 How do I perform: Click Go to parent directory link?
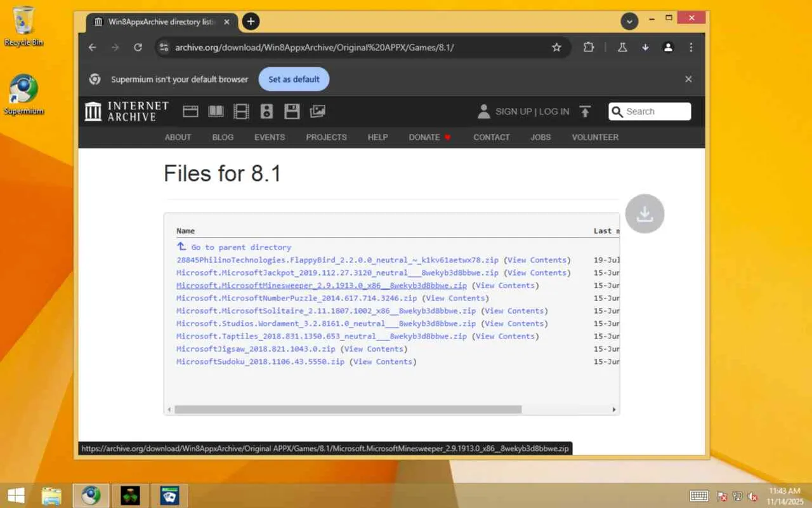[241, 247]
